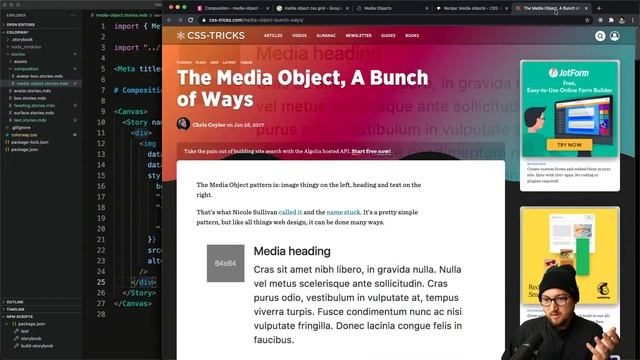Close the 'Recipe: Media objects' tab

pos(507,8)
